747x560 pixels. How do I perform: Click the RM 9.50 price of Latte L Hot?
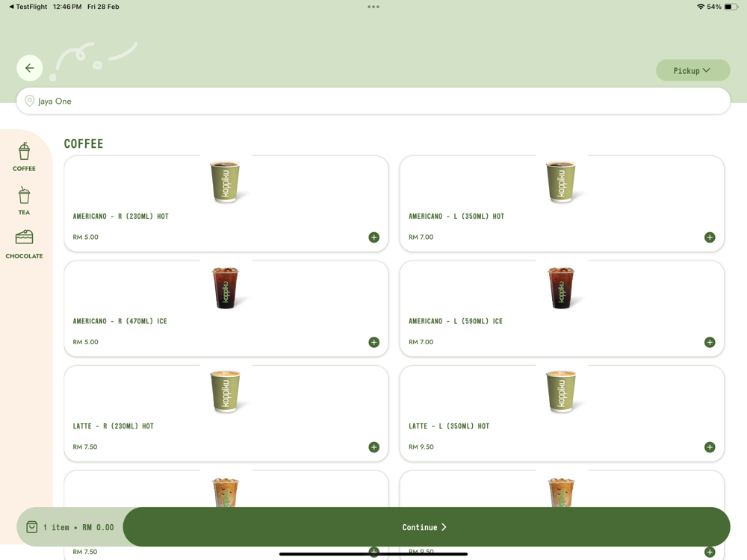(x=421, y=447)
